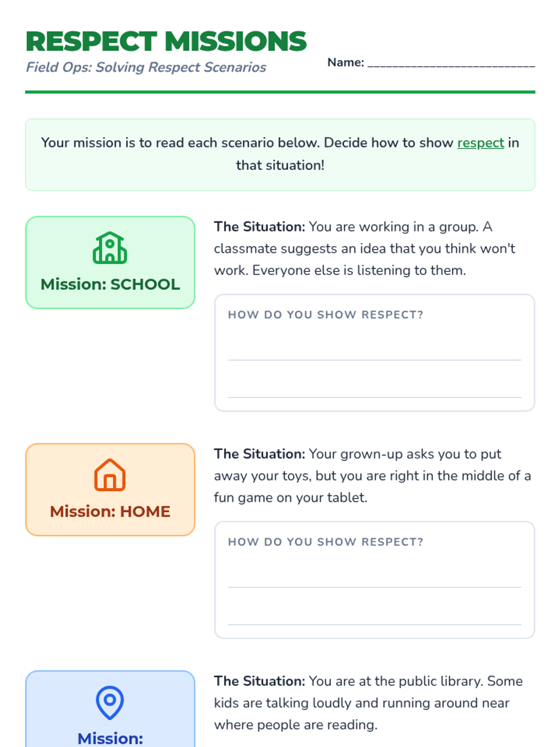Click the school building icon
The height and width of the screenshot is (747, 560).
[x=110, y=248]
